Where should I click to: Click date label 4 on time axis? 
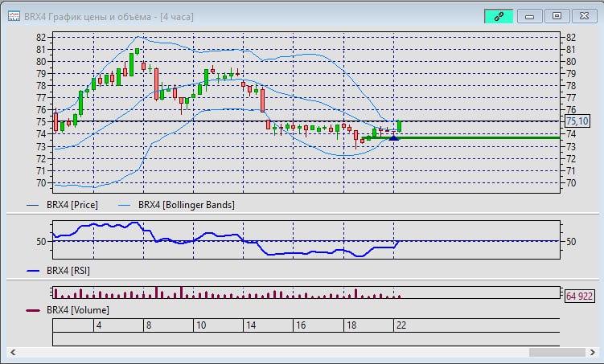99,325
